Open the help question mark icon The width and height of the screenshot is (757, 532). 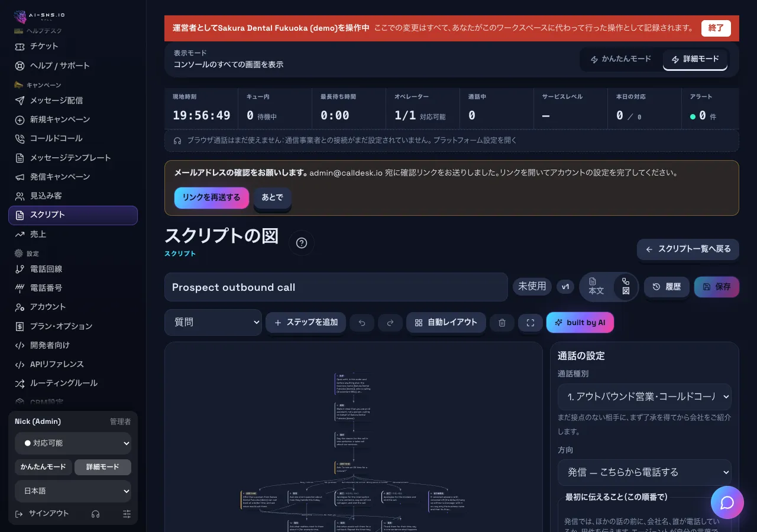pos(302,243)
